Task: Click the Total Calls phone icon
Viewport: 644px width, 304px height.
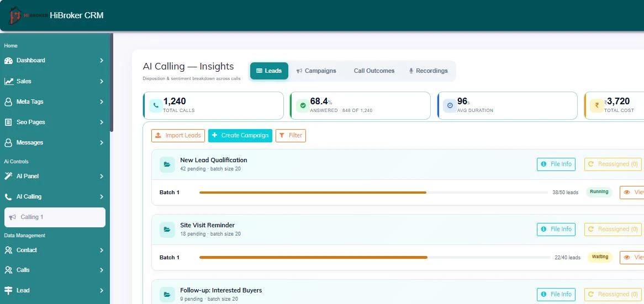Action: click(x=156, y=105)
